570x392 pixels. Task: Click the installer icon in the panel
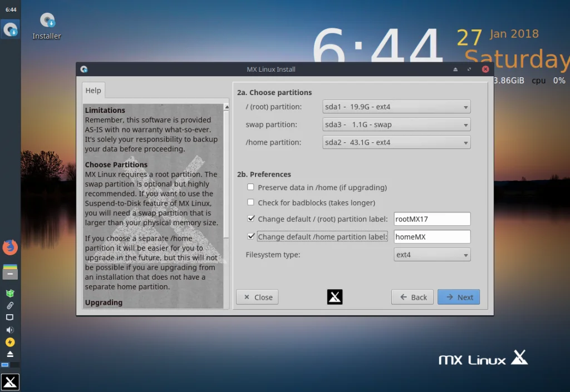(10, 29)
